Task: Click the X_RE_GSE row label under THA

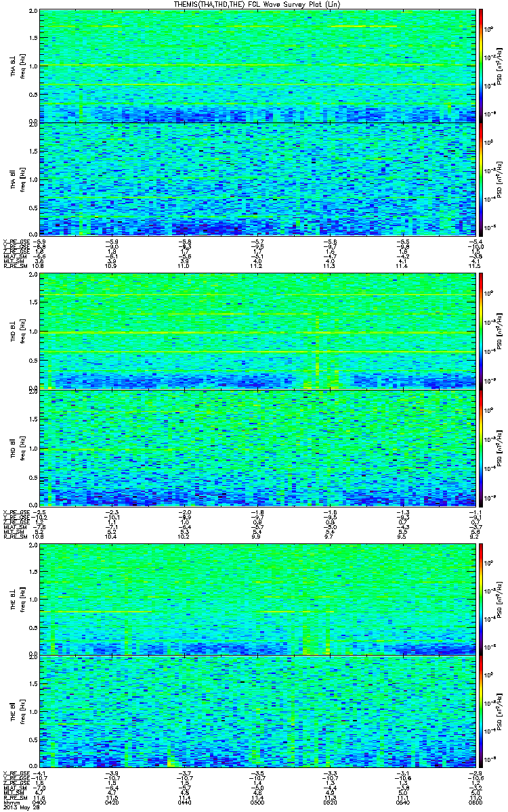Action: (14, 241)
